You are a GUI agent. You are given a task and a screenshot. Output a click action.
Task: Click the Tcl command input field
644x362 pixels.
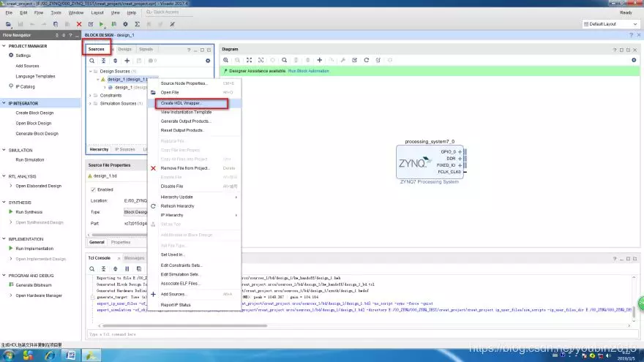pos(362,334)
